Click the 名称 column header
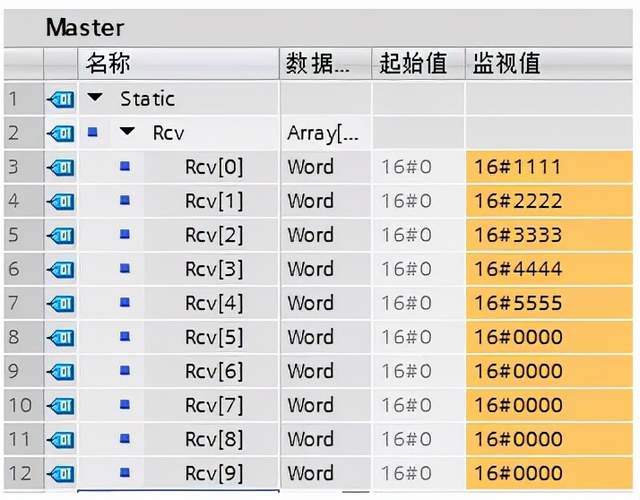The image size is (640, 500). click(108, 64)
